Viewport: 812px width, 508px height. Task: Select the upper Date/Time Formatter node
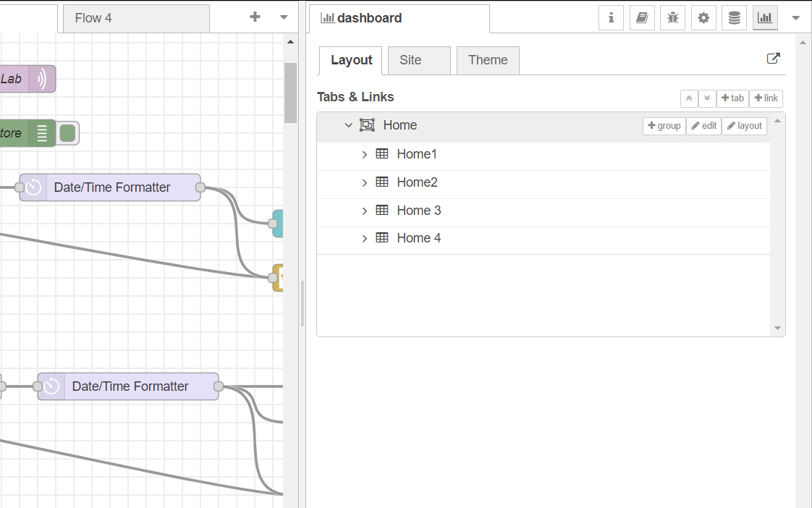tap(110, 187)
